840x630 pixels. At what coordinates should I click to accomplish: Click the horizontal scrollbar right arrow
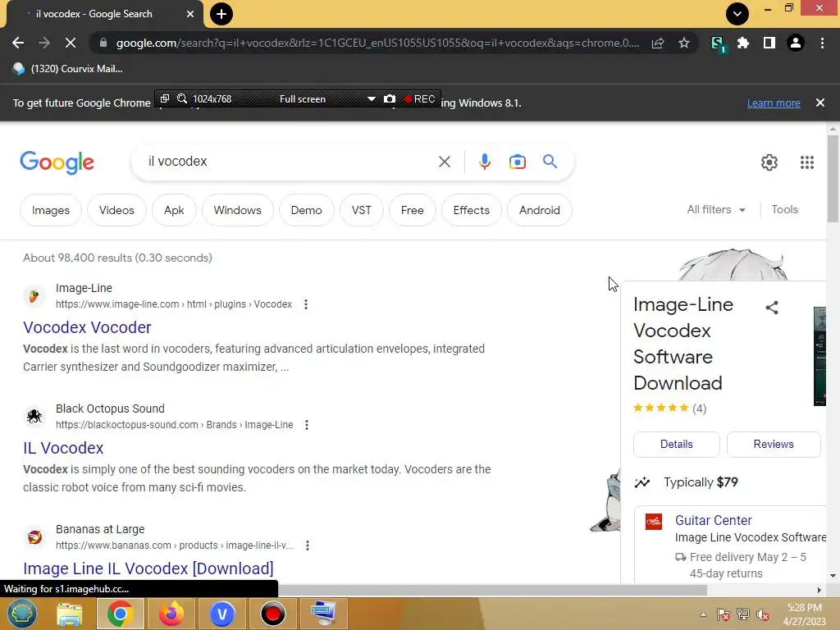[x=819, y=590]
